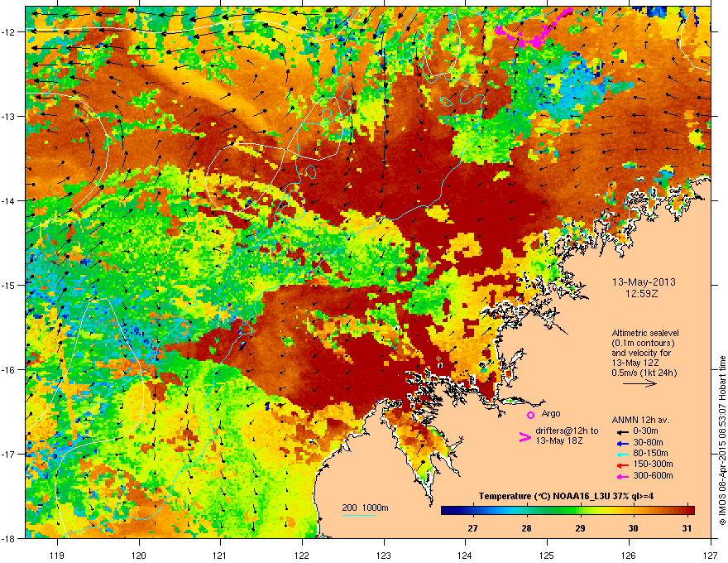Click the dark red end of temperature colorbar
Viewport: 728px width, 563px height.
pos(689,511)
